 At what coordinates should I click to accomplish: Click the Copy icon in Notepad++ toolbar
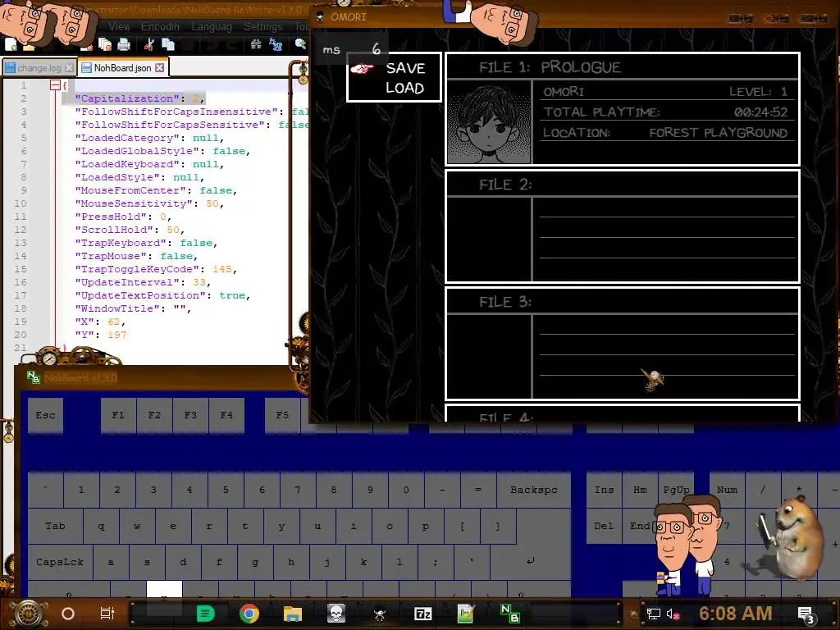168,45
